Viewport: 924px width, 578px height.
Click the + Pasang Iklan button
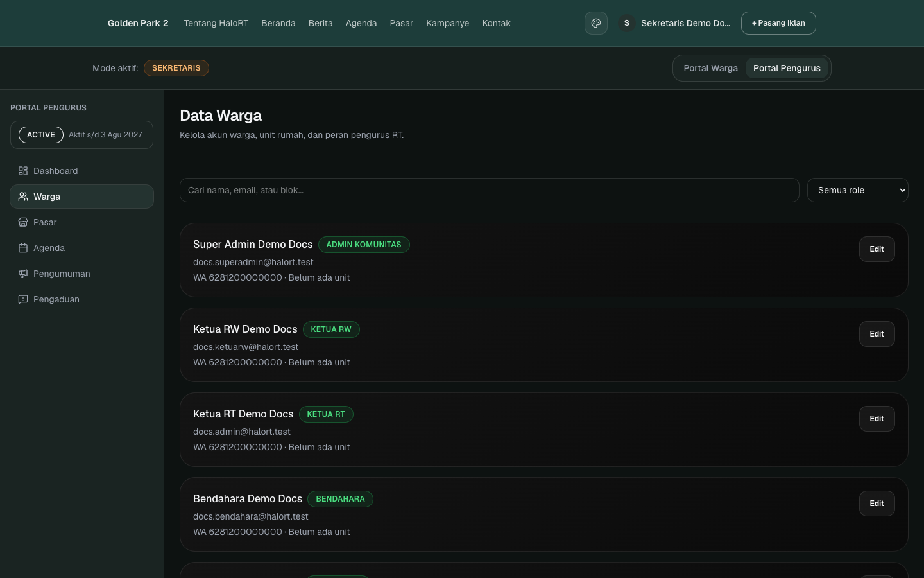click(778, 23)
